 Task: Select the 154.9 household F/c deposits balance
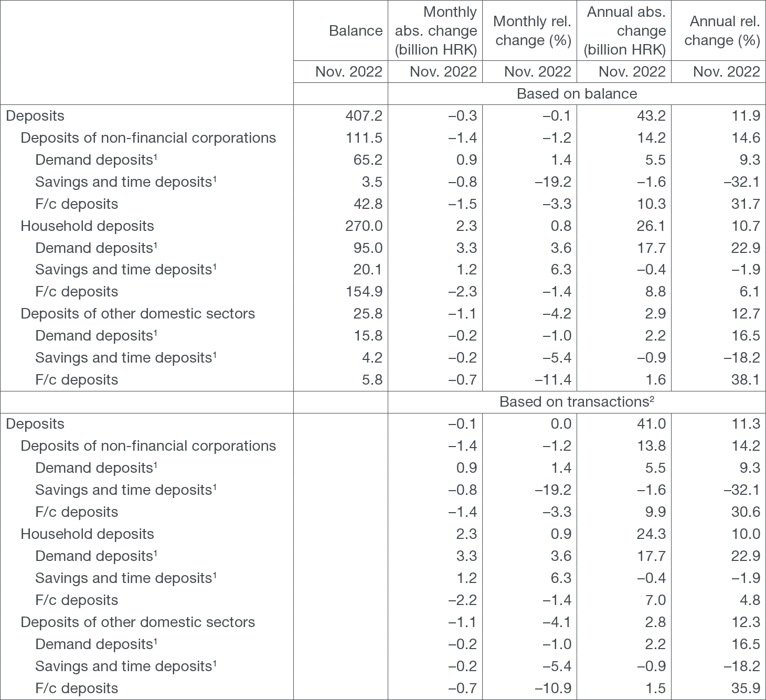click(364, 292)
